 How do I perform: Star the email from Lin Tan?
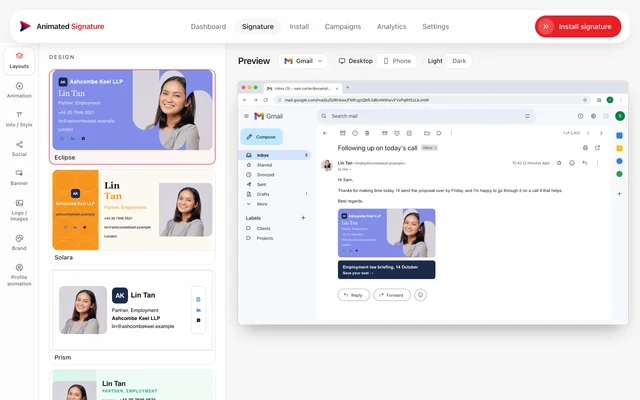[559, 163]
